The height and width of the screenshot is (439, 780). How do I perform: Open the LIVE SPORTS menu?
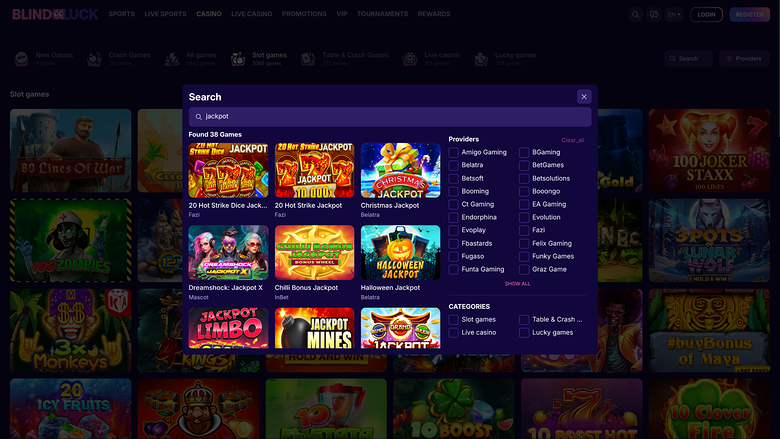tap(165, 14)
